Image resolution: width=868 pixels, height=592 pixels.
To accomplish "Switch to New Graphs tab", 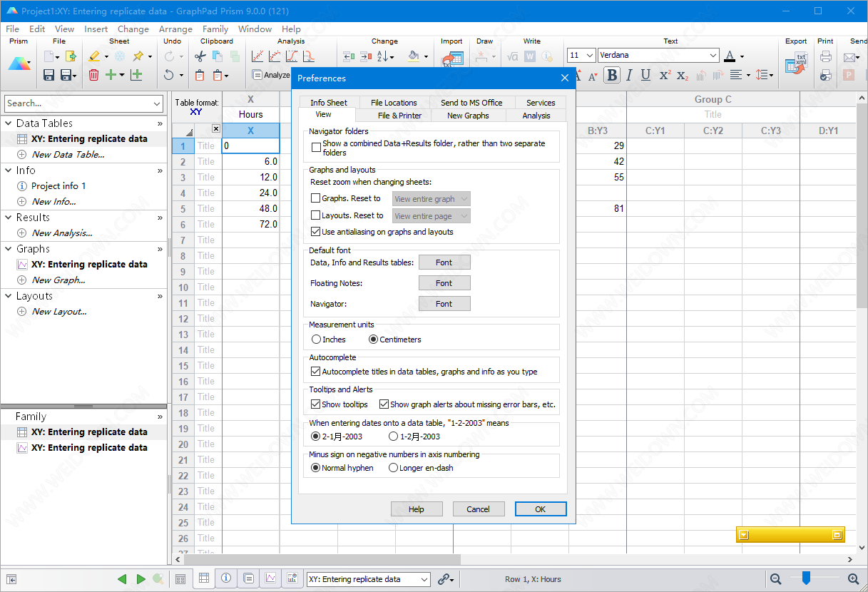I will (468, 116).
